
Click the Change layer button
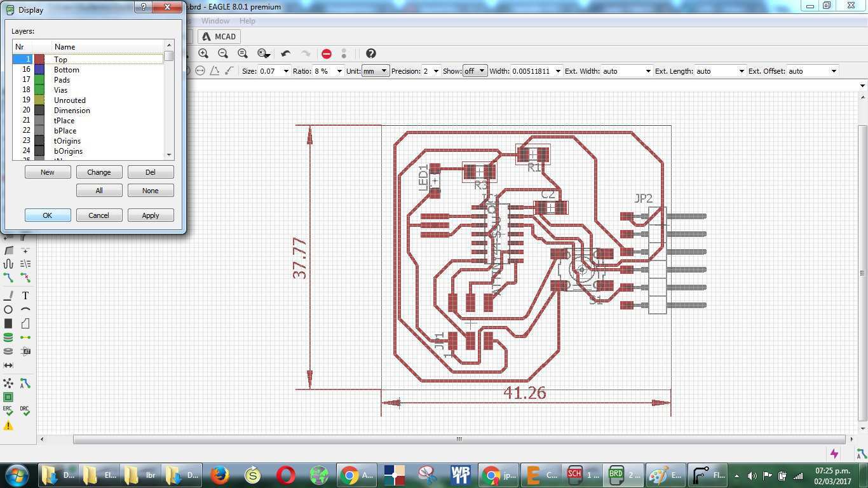pos(99,172)
